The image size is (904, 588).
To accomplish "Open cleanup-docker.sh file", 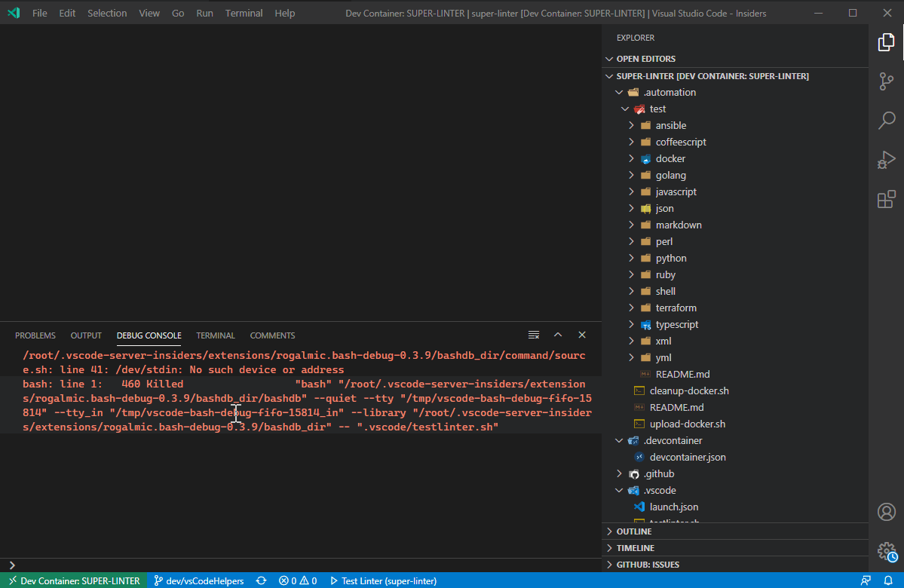I will click(x=735, y=390).
